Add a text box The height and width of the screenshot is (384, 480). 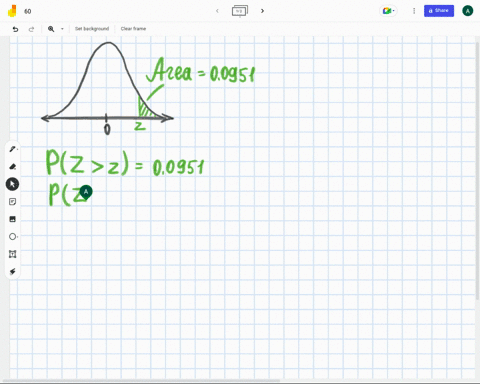(x=12, y=254)
